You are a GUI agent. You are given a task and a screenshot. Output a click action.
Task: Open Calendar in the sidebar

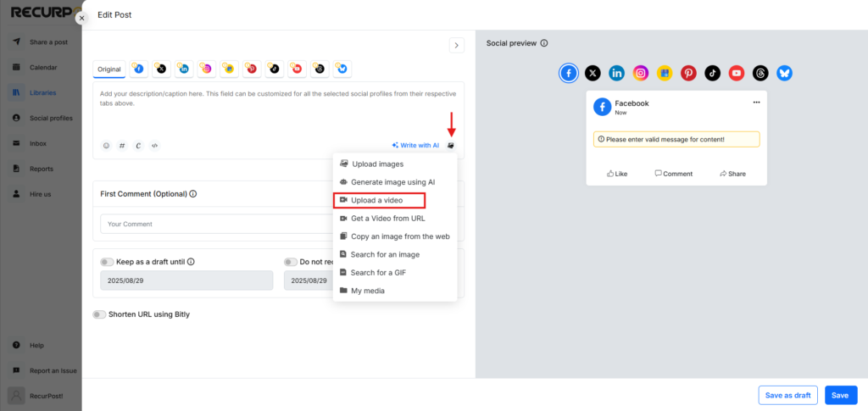41,68
